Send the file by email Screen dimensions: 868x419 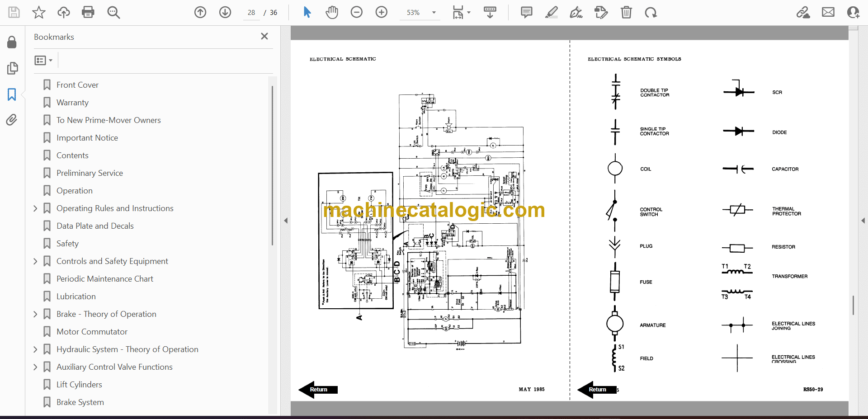coord(828,12)
